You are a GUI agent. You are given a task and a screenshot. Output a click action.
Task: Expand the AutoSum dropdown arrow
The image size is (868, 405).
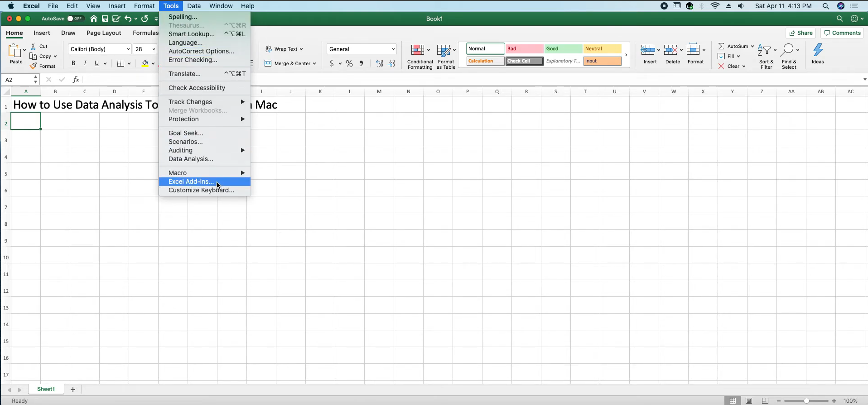pos(752,46)
